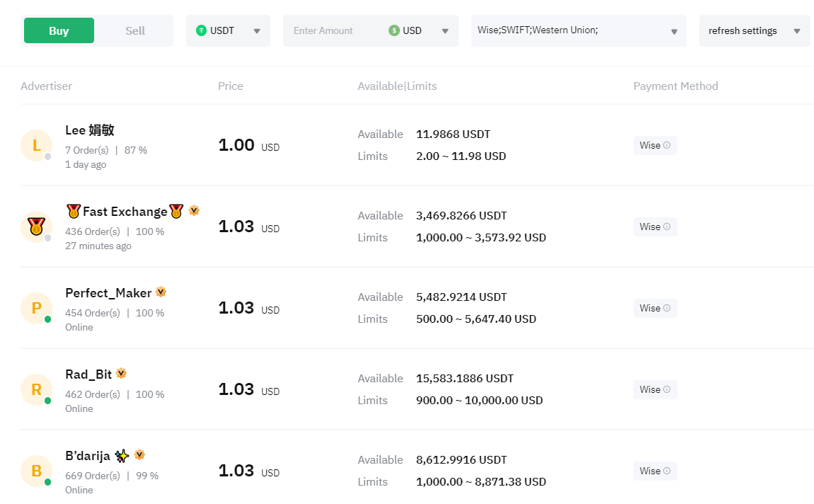The height and width of the screenshot is (504, 814).
Task: Click Wise info icon in Lee's row
Action: (667, 145)
